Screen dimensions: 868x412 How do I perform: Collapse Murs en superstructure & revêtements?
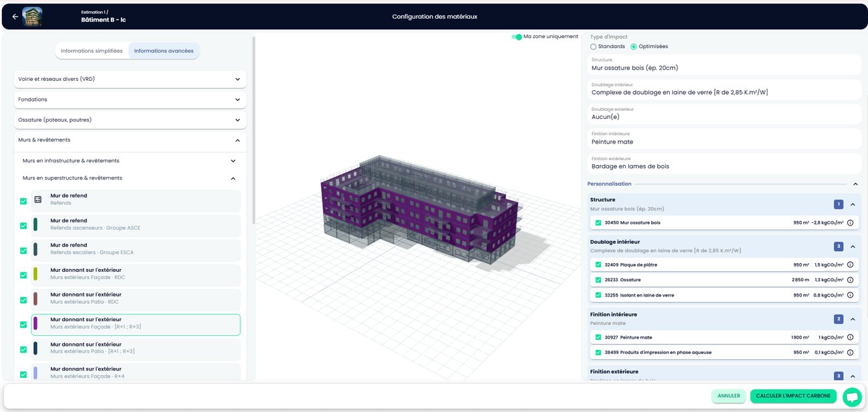[x=130, y=178]
